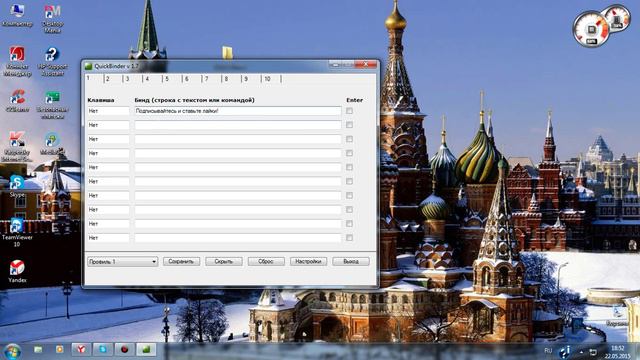Enable Enter checkbox for the fourth bind row

[349, 153]
